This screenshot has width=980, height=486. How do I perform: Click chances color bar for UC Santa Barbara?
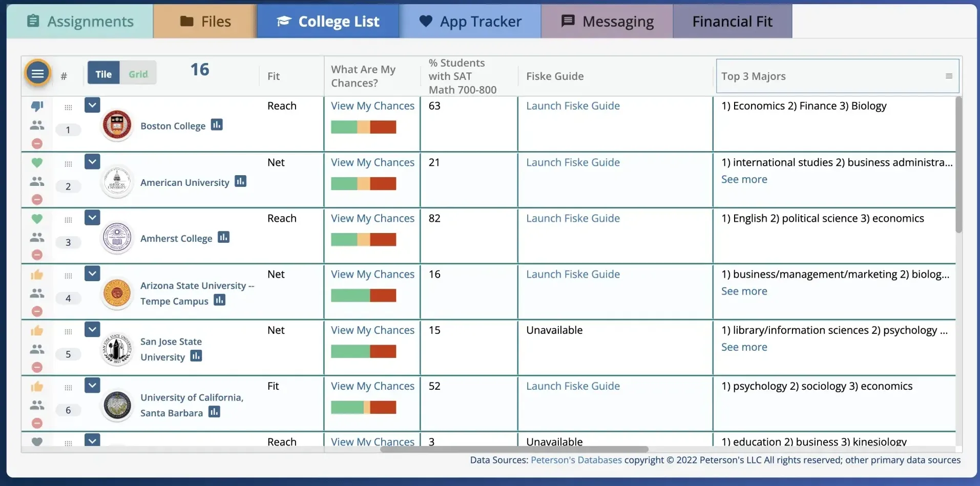tap(363, 408)
